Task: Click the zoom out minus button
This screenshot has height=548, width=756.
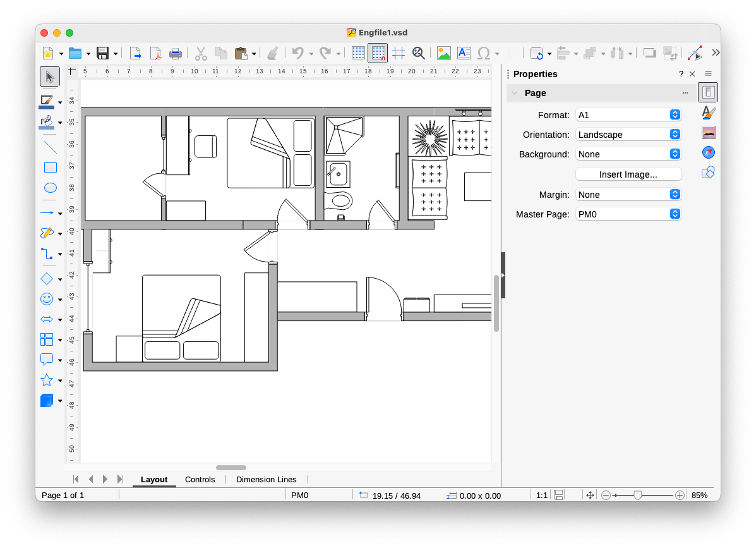Action: (606, 496)
